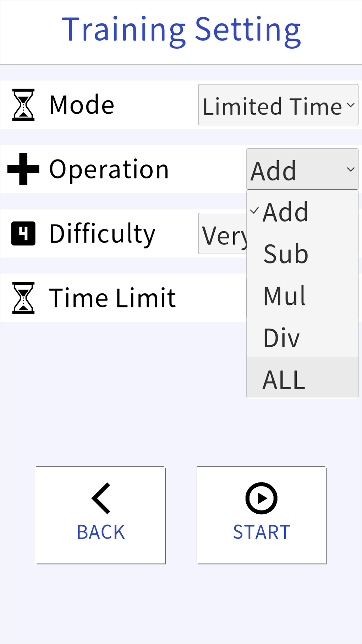Click the plus icon beside Operation
This screenshot has height=644, width=362.
tap(23, 169)
